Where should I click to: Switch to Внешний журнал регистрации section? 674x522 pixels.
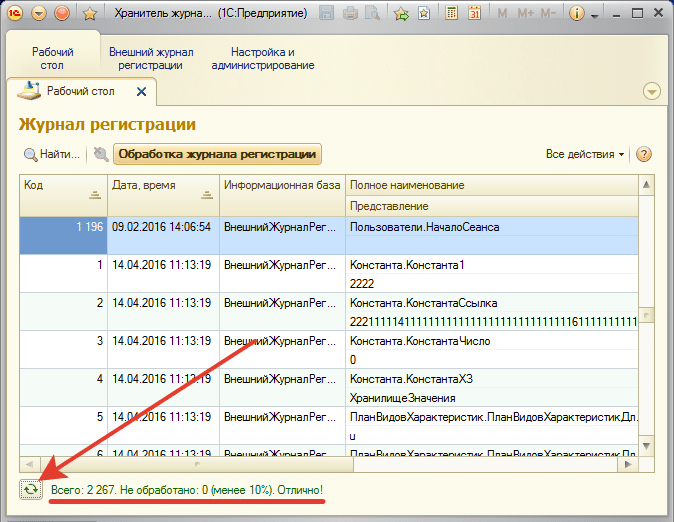pyautogui.click(x=150, y=58)
